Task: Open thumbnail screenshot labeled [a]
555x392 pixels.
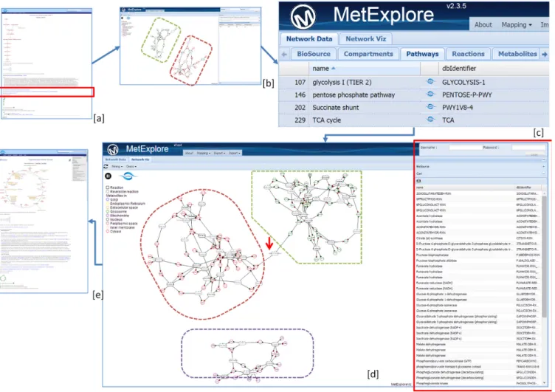Action: [x=46, y=63]
